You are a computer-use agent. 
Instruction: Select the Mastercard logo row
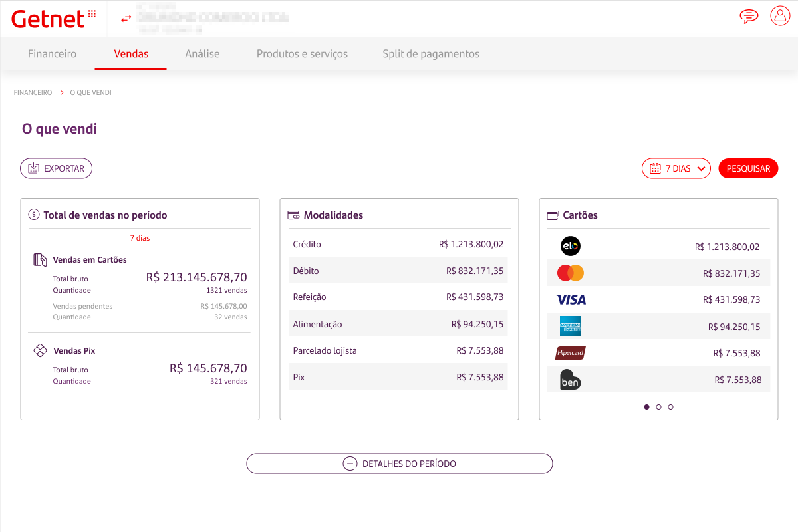point(570,273)
